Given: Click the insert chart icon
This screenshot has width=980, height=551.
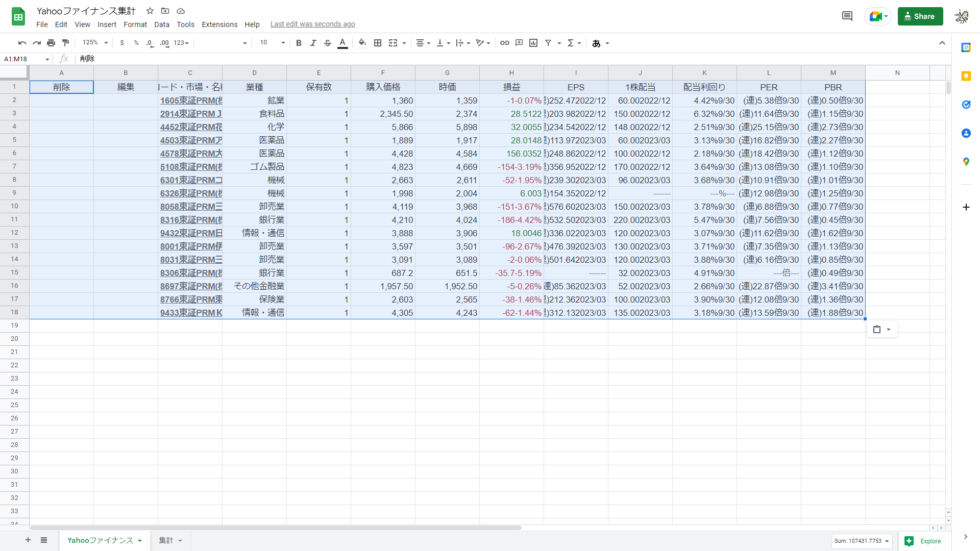Looking at the screenshot, I should 533,43.
